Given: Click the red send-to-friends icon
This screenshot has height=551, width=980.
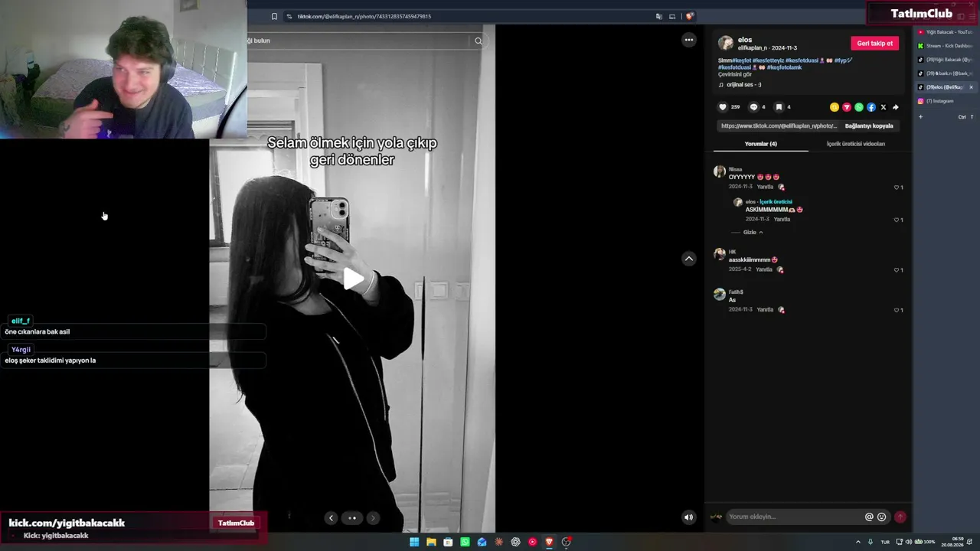Looking at the screenshot, I should [x=847, y=107].
